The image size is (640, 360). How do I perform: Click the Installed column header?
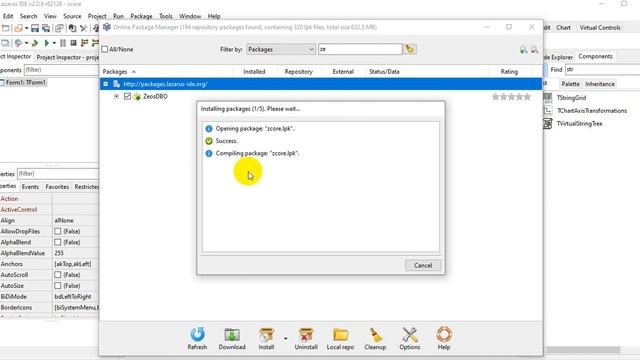pyautogui.click(x=254, y=71)
